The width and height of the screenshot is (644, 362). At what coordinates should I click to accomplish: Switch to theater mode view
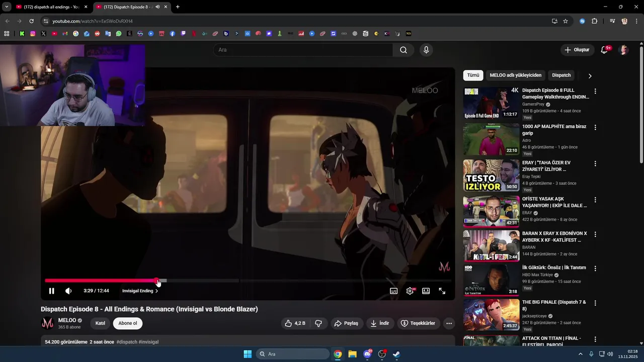426,291
